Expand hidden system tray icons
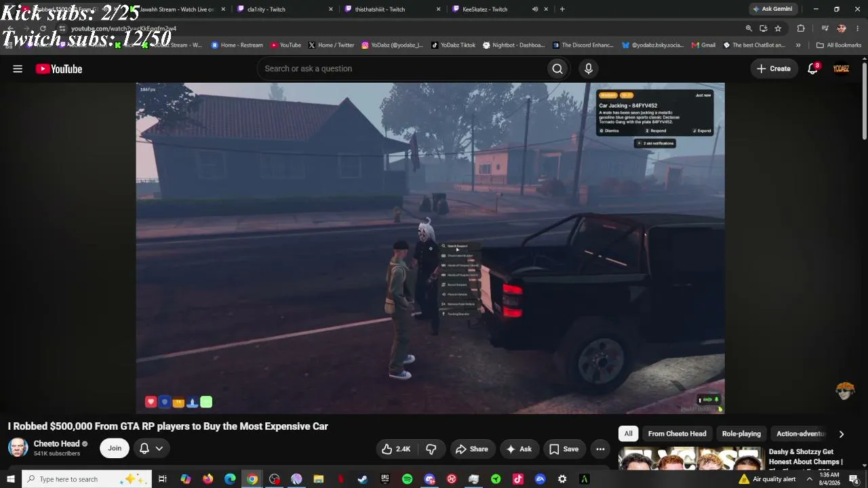 [809, 479]
